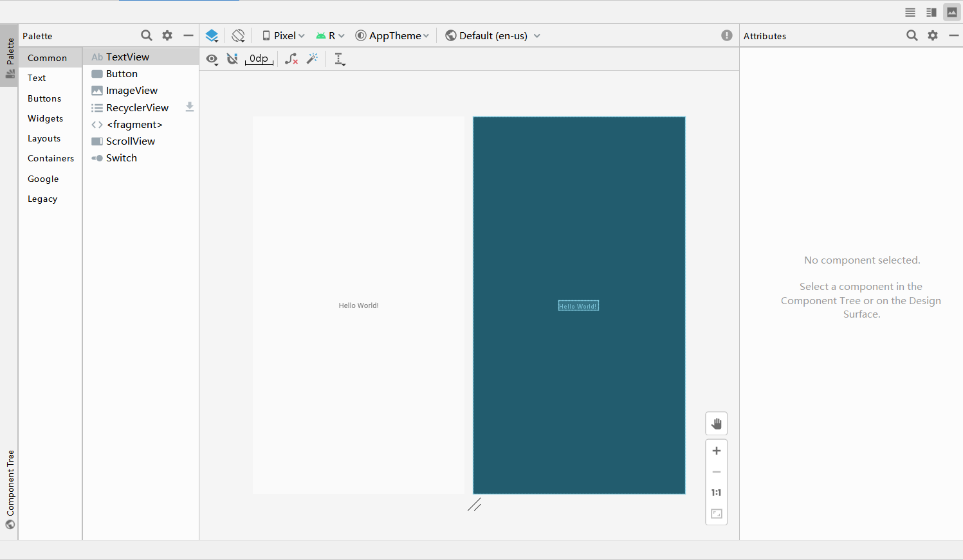963x560 pixels.
Task: Choose RecyclerView from the palette
Action: tap(141, 107)
